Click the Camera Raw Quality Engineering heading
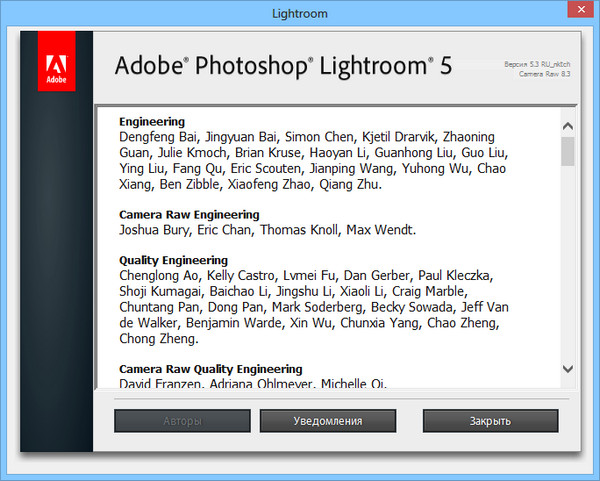 pos(210,369)
